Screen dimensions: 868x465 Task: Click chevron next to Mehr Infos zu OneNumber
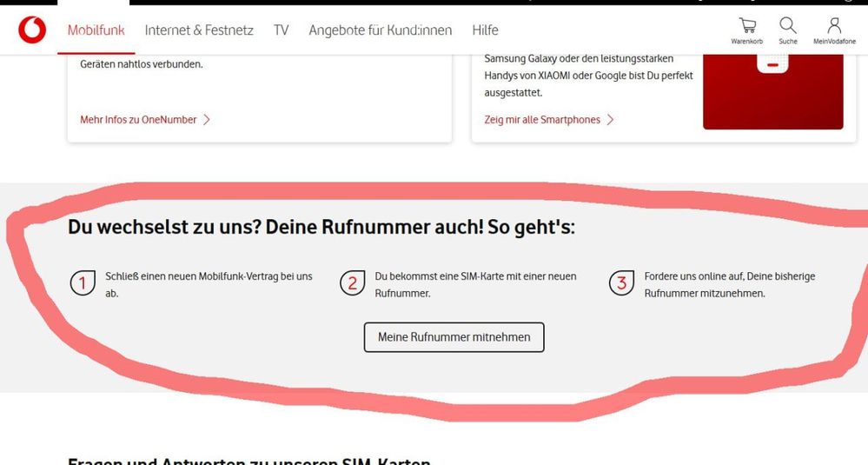click(207, 120)
